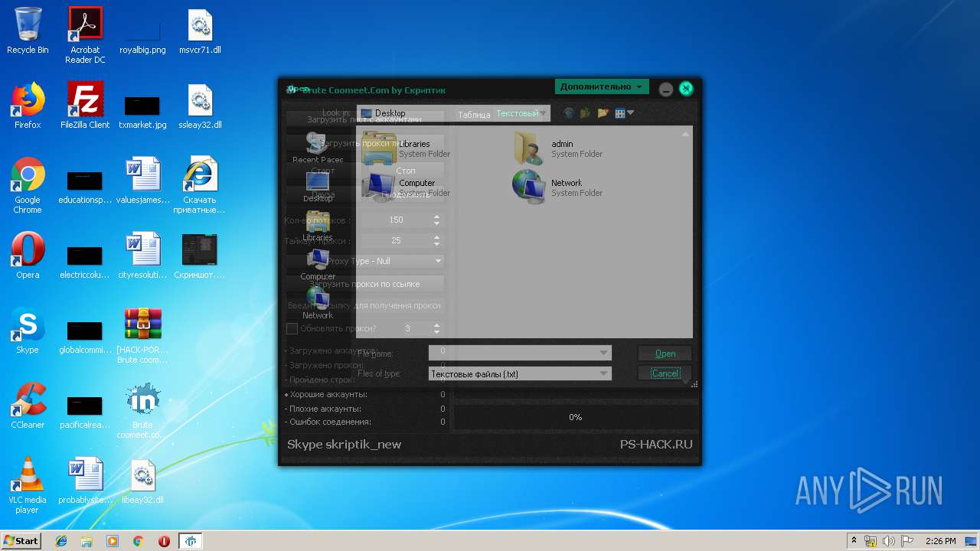Go up one folder level
The width and height of the screenshot is (980, 551).
pos(586,113)
